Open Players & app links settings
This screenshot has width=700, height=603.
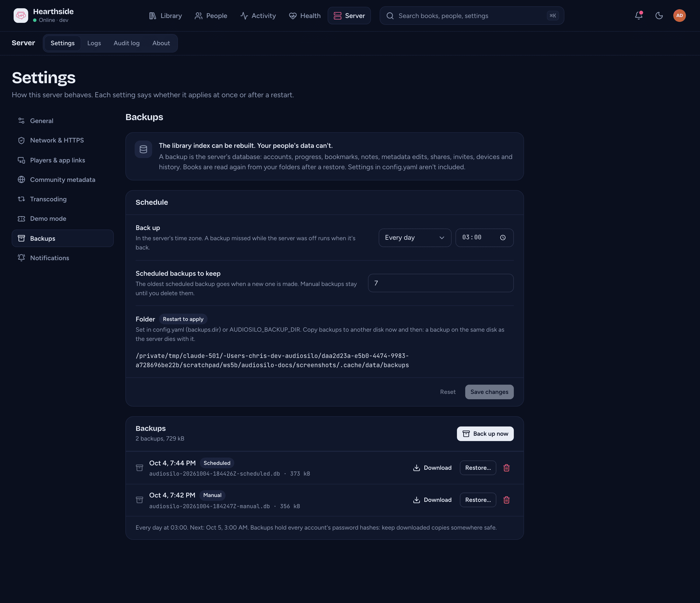click(x=62, y=160)
